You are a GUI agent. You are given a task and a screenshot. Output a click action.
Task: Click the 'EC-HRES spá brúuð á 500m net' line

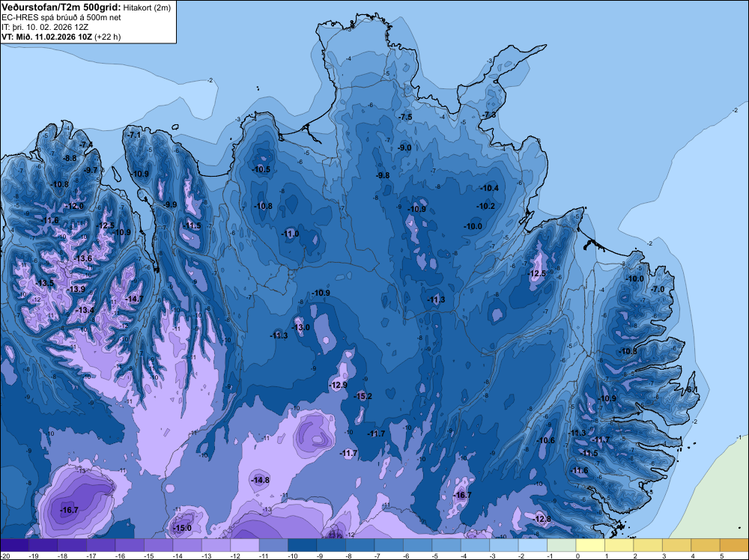[61, 17]
